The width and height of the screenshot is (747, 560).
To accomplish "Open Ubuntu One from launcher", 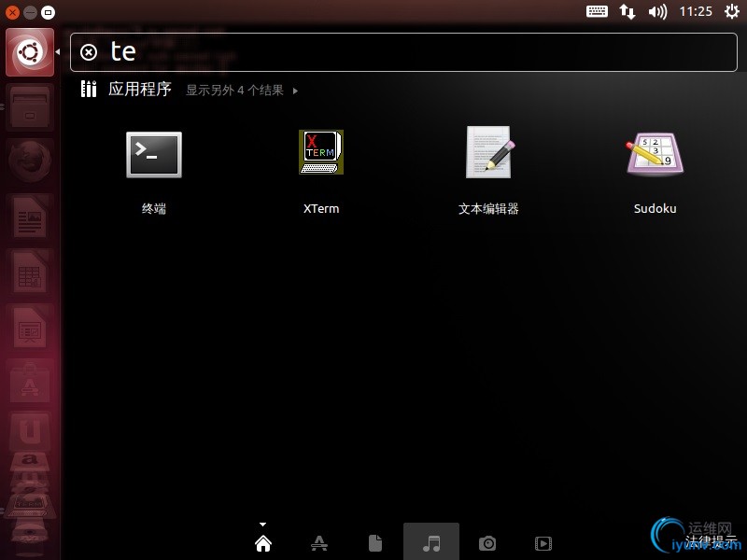I will [30, 432].
